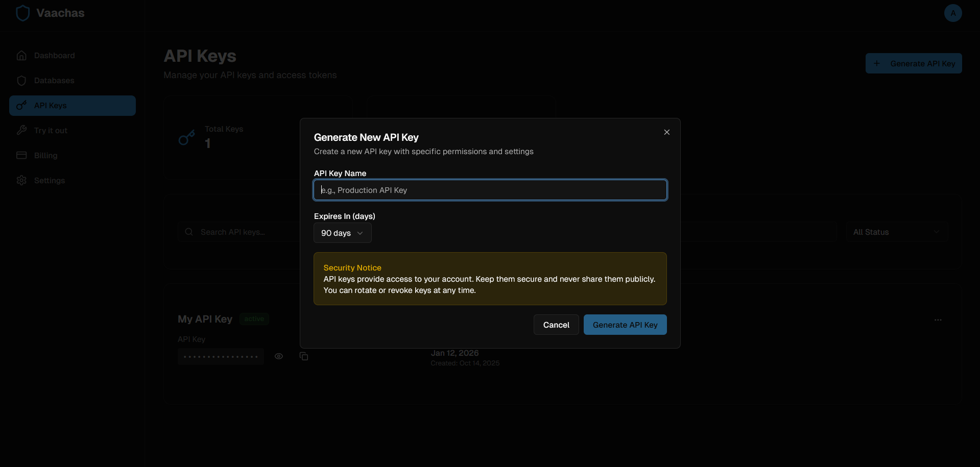
Task: Open the Expires In days dropdown
Action: click(x=342, y=233)
